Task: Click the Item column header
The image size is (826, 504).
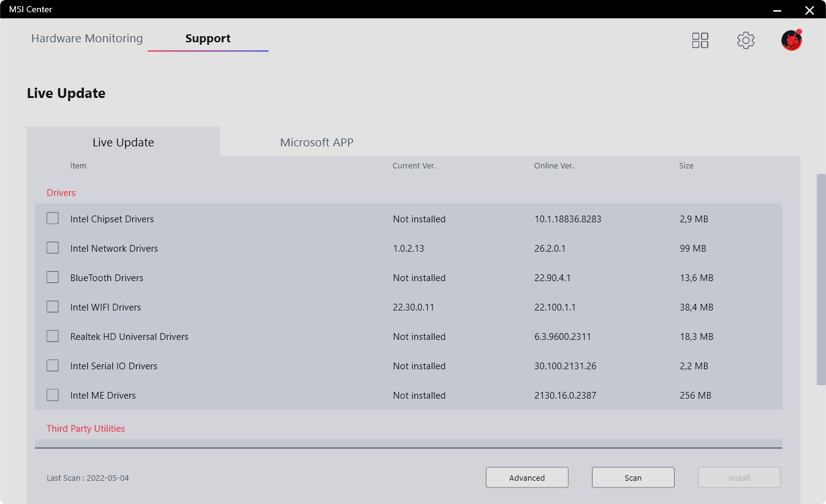Action: pos(78,166)
